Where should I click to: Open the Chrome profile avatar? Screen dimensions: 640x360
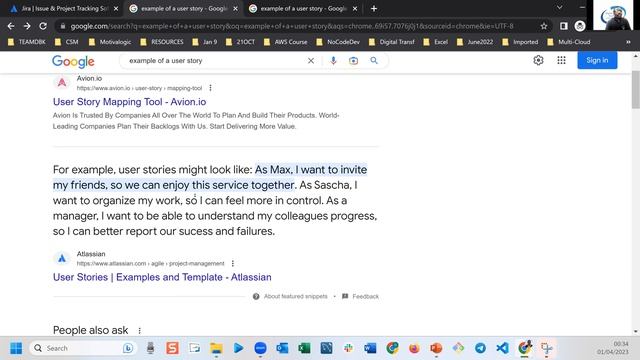click(580, 26)
